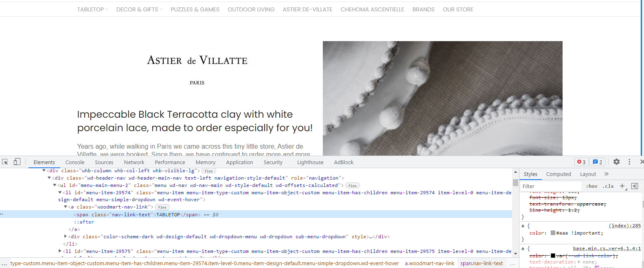The height and width of the screenshot is (268, 644).
Task: Open the DevTools three-dot customize menu
Action: click(629, 162)
